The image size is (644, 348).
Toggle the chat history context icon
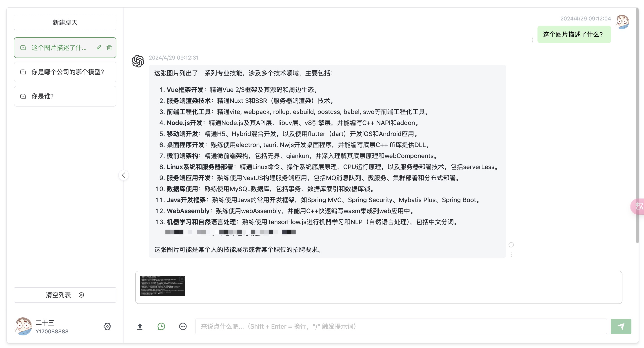(x=161, y=326)
